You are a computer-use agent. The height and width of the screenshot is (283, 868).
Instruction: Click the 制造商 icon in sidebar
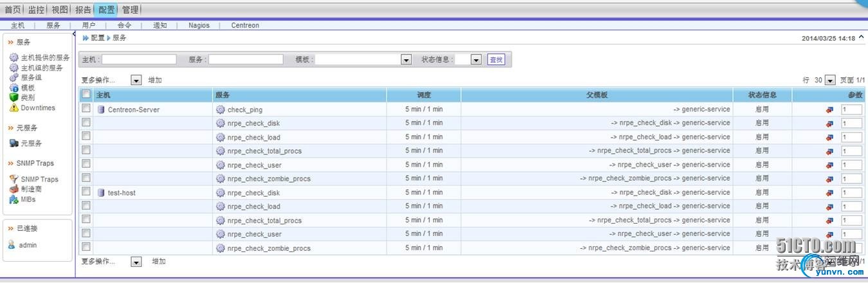pyautogui.click(x=14, y=189)
